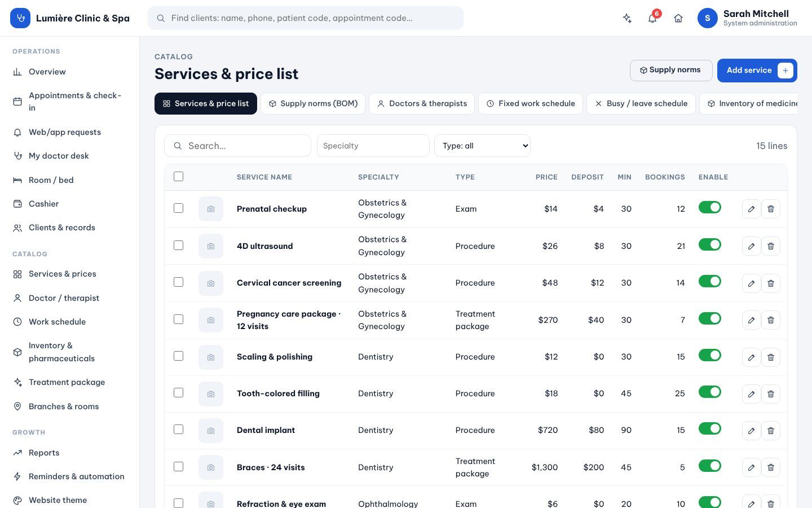The width and height of the screenshot is (812, 508).
Task: Open the notifications bell
Action: (652, 18)
